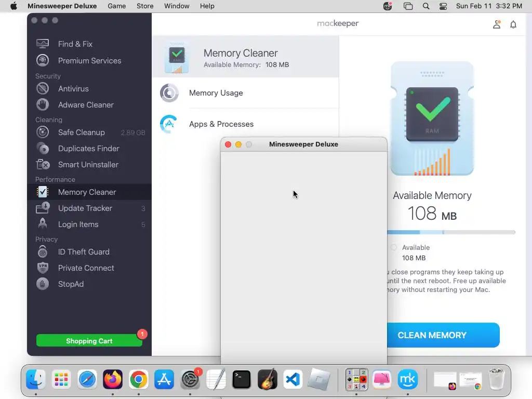Click the Available legend dot
The width and height of the screenshot is (532, 399).
394,247
